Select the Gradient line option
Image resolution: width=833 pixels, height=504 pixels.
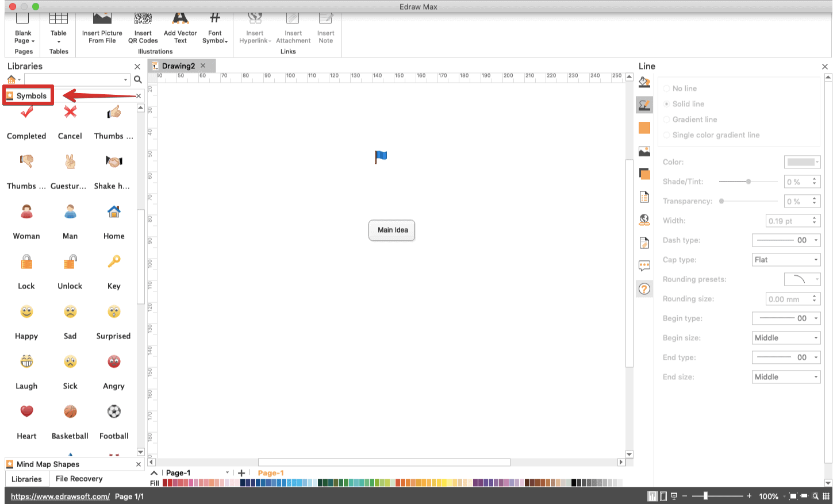pos(667,119)
